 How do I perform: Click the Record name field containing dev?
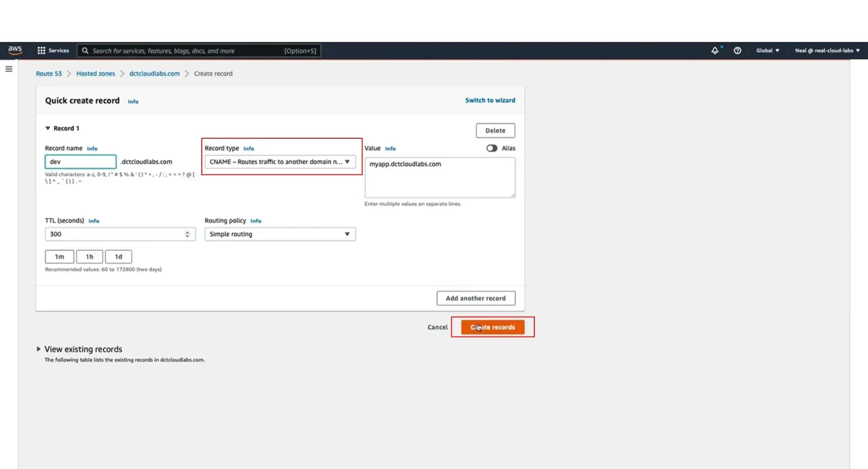pyautogui.click(x=80, y=162)
